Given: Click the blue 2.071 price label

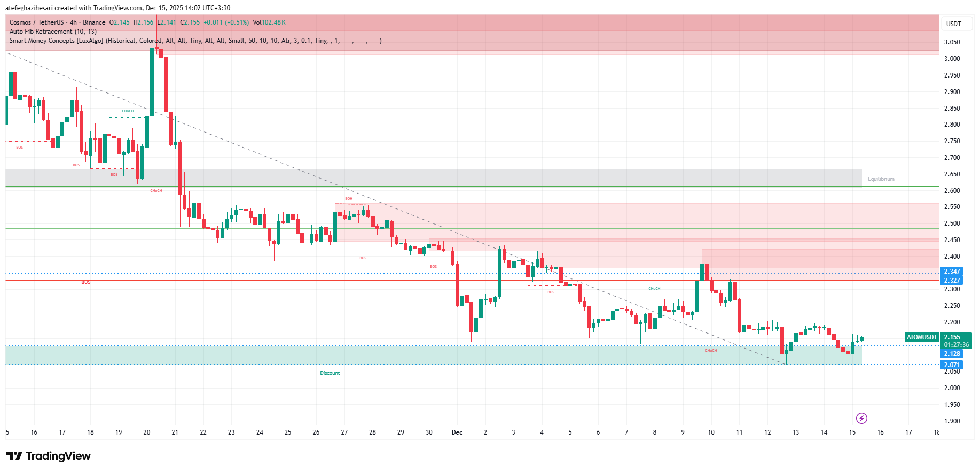Looking at the screenshot, I should click(952, 365).
